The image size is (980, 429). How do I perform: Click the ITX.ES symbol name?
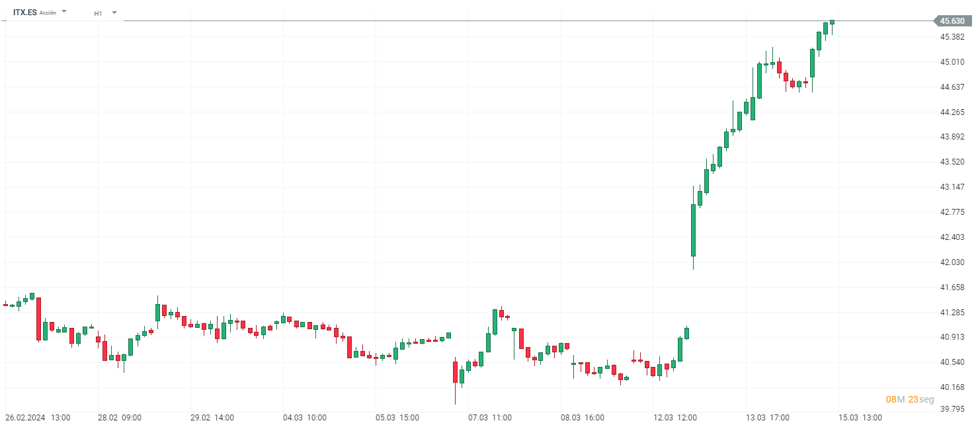click(25, 13)
